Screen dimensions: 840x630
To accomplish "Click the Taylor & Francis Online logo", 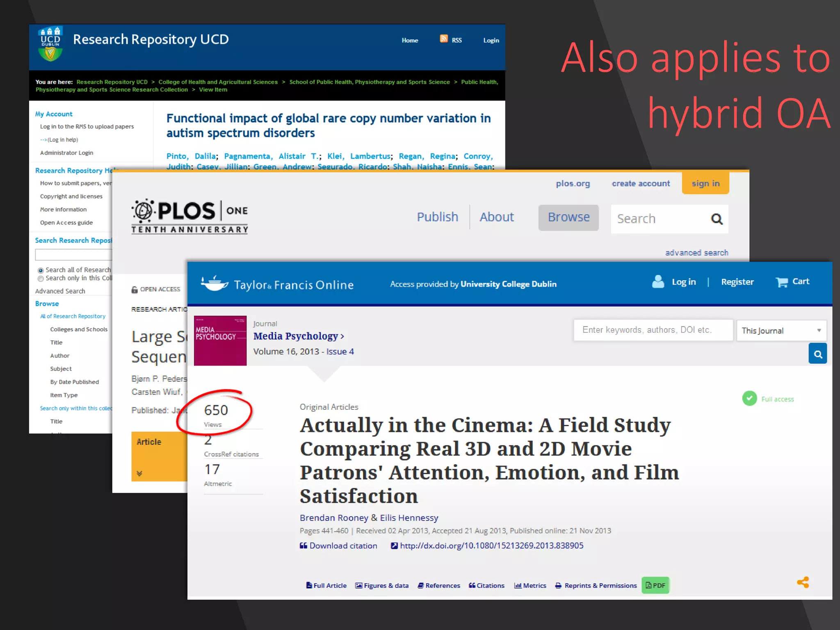I will coord(277,284).
